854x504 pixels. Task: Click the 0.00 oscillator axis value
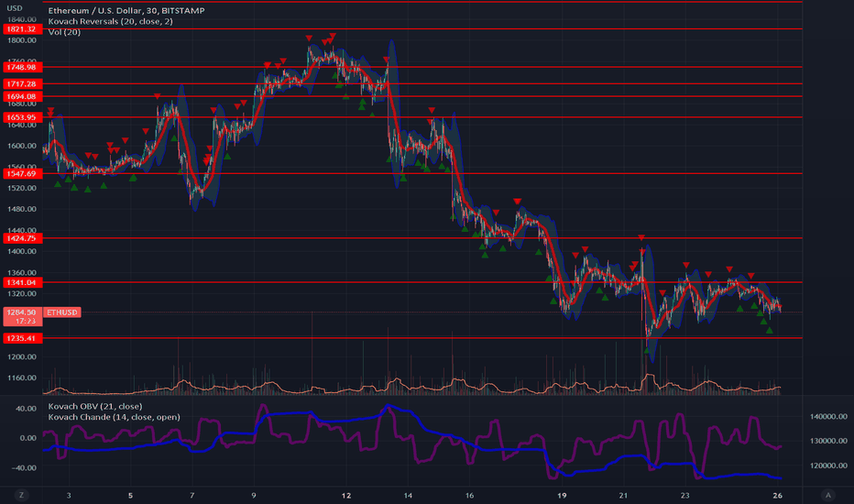click(27, 438)
